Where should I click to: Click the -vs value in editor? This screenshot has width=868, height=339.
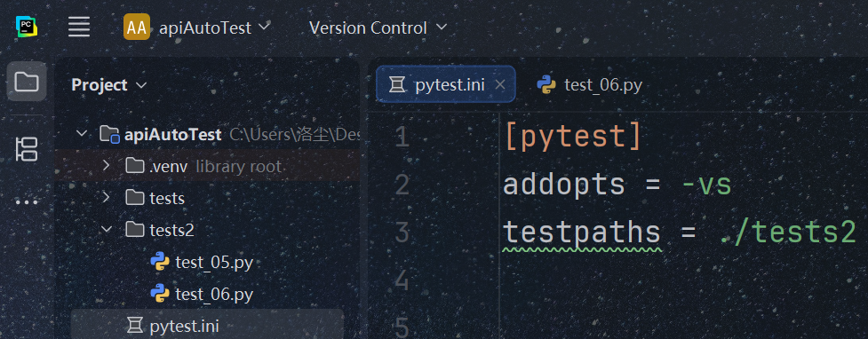click(x=707, y=185)
